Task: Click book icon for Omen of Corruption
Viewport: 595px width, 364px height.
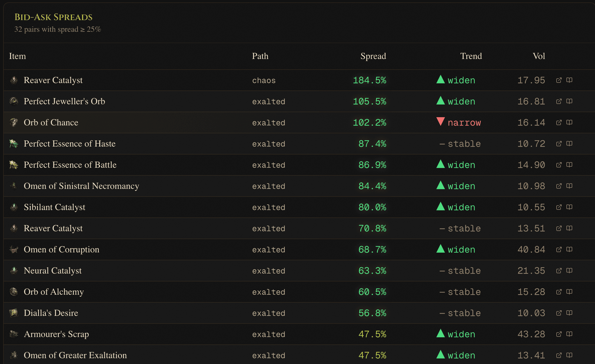Action: tap(569, 249)
